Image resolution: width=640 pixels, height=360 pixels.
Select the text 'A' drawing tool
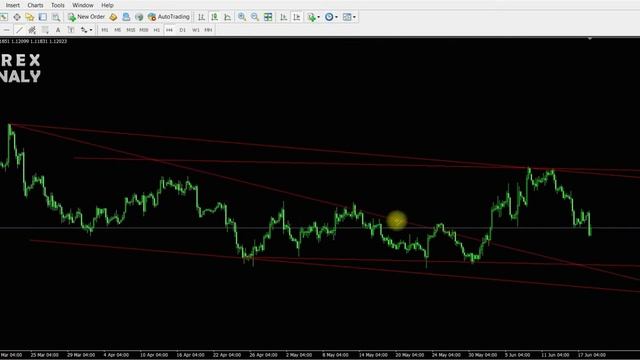58,30
